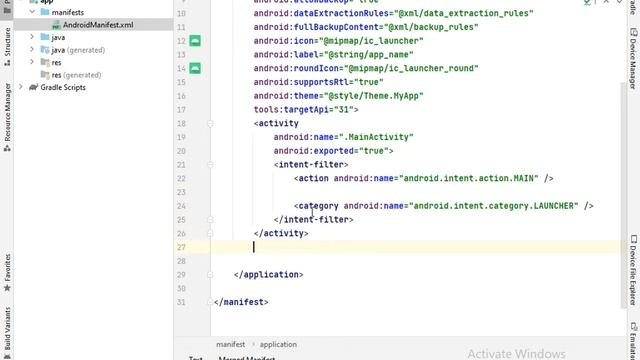Select the application breadcrumb

[x=278, y=344]
